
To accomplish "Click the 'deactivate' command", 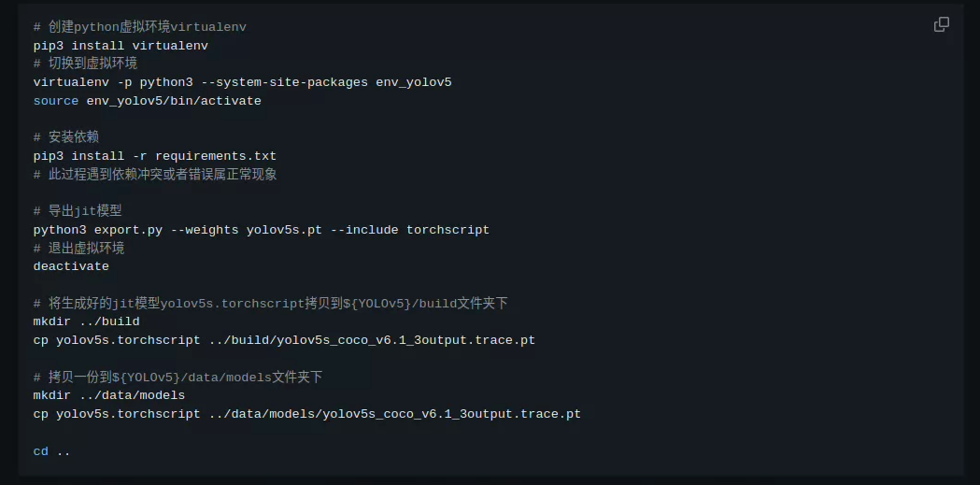I will [x=71, y=266].
